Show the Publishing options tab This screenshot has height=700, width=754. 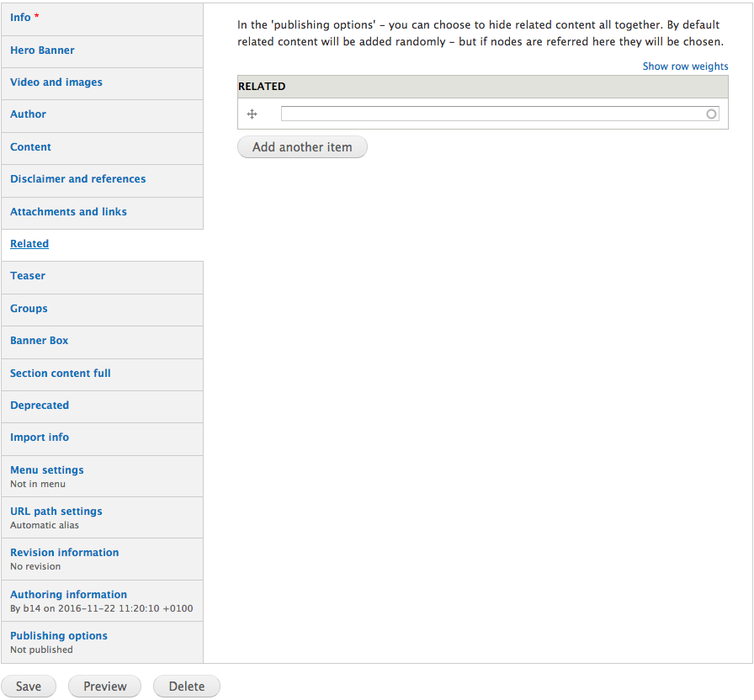click(x=59, y=636)
